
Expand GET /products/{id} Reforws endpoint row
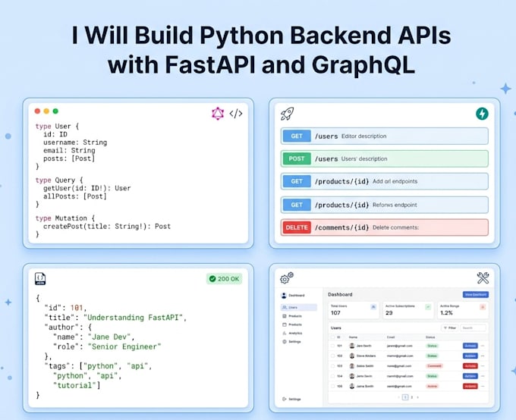pyautogui.click(x=385, y=205)
